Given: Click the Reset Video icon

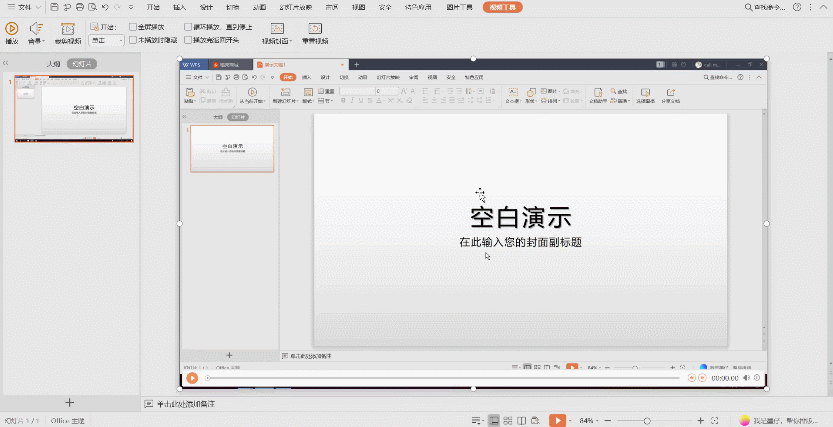Looking at the screenshot, I should coord(315,30).
